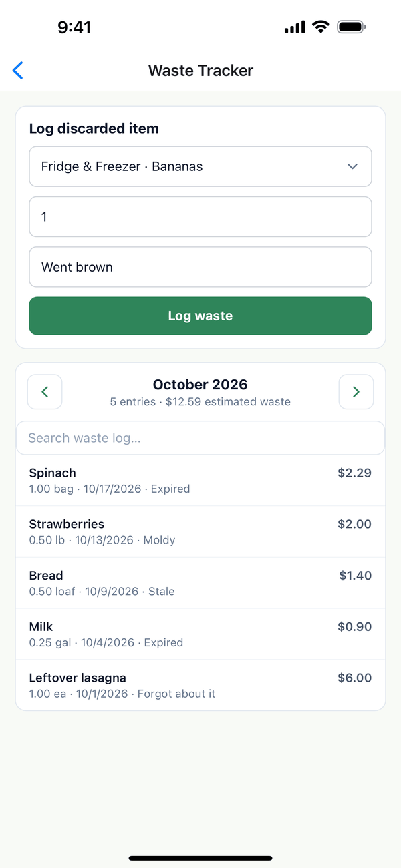This screenshot has width=401, height=868.
Task: Open the Leftover lasagna entry
Action: click(x=200, y=685)
